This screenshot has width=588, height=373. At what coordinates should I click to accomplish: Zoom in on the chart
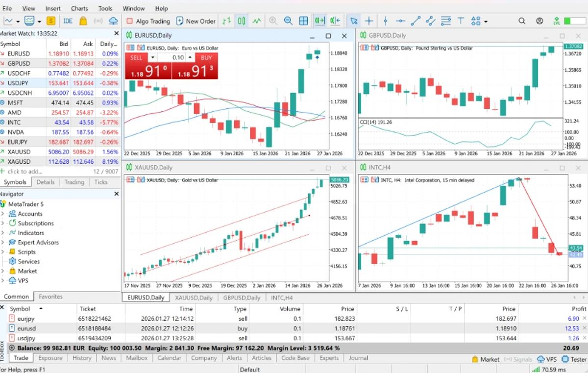coord(273,21)
